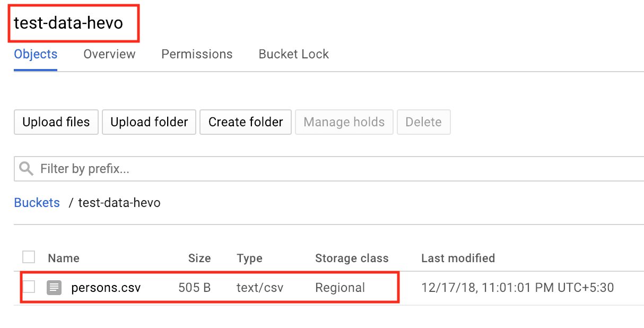Toggle the select-all checkbox in header row
The image size is (644, 328).
[28, 257]
